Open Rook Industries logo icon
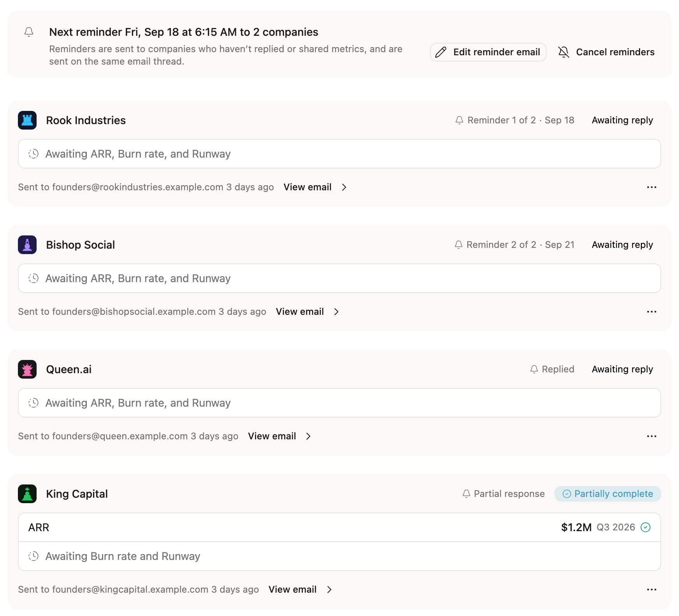The width and height of the screenshot is (679, 616). (x=27, y=120)
